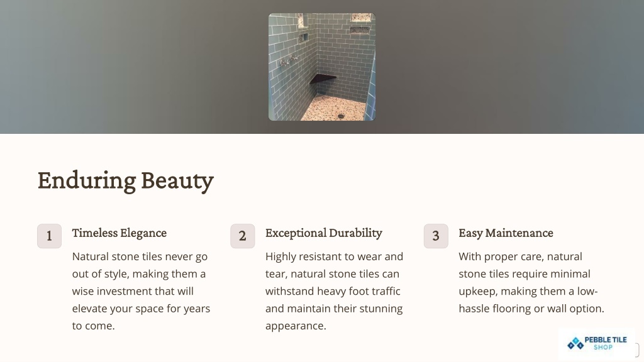Viewport: 644px width, 362px height.
Task: Click the blurred banner right of the photo
Action: pyautogui.click(x=509, y=67)
